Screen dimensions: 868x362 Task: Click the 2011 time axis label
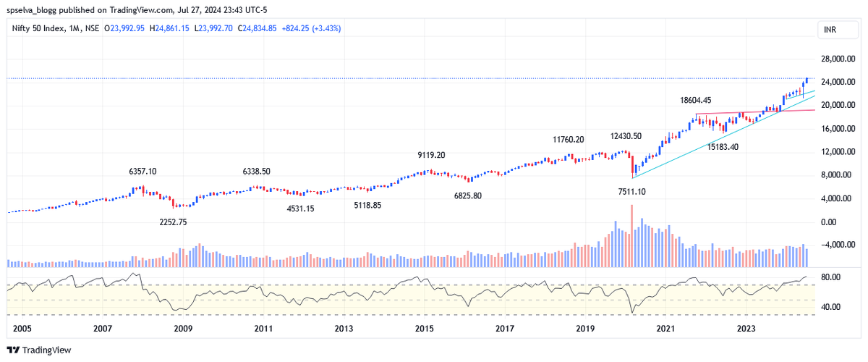coord(263,328)
